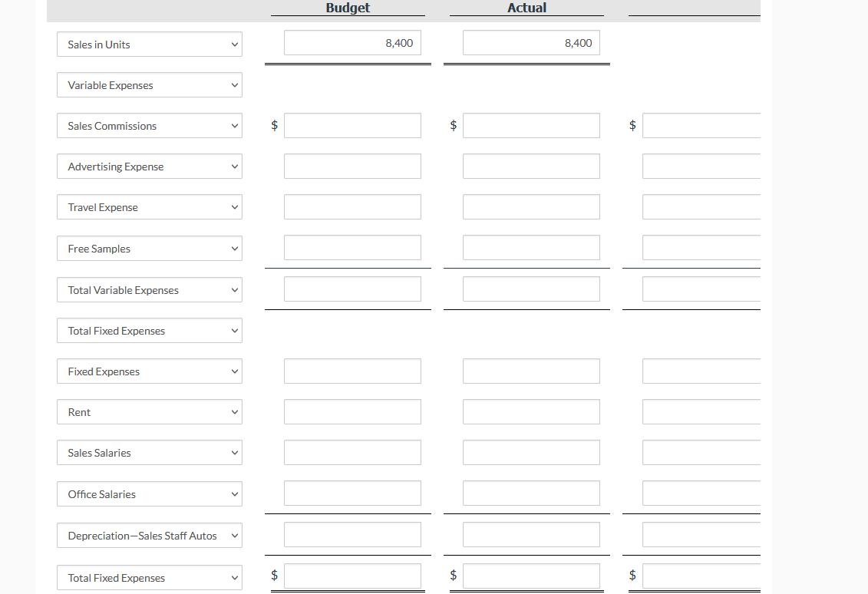
Task: Expand the Free Samples dropdown
Action: [x=149, y=248]
